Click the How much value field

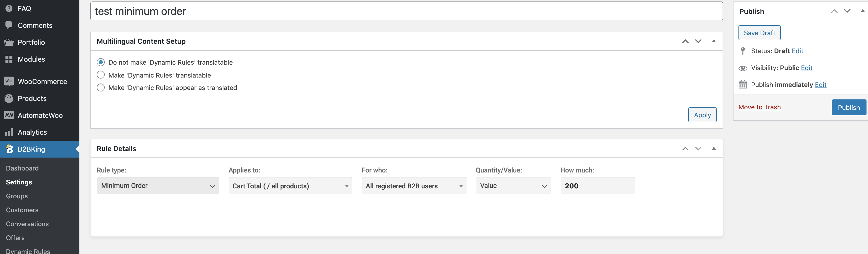coord(598,185)
